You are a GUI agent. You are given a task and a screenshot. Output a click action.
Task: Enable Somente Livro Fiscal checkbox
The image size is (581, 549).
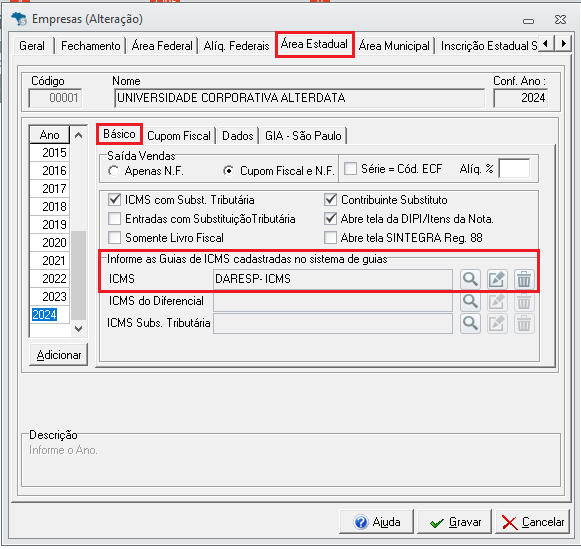(114, 237)
